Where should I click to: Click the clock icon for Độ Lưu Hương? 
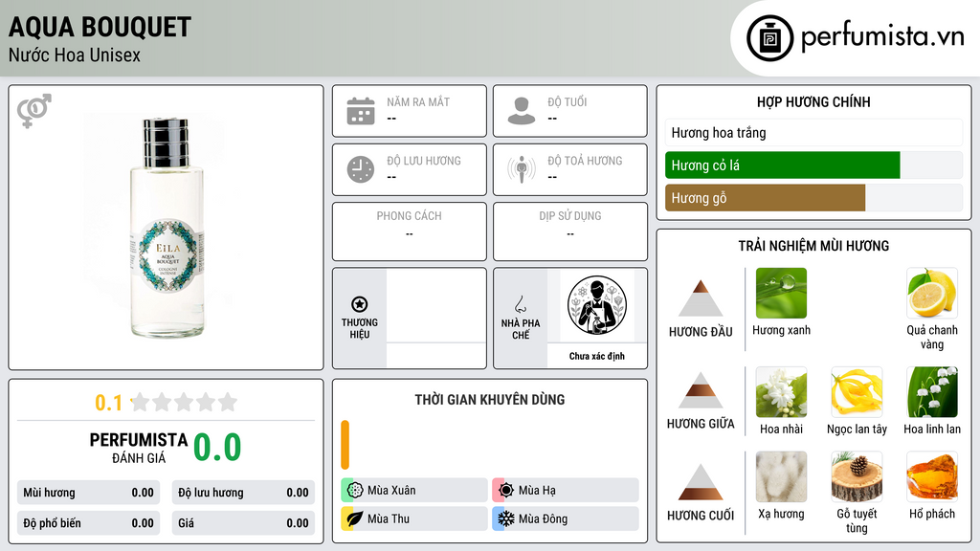(361, 169)
